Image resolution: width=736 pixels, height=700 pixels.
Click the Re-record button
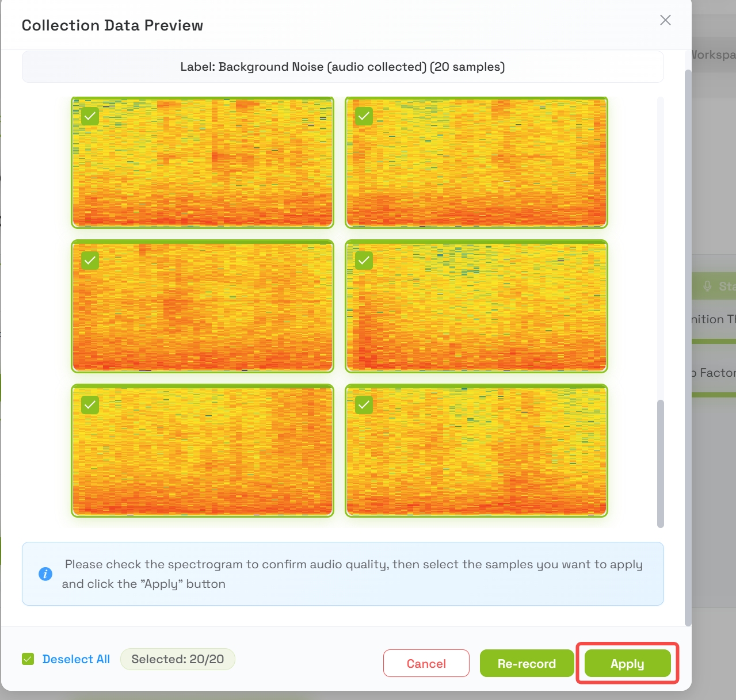[527, 663]
